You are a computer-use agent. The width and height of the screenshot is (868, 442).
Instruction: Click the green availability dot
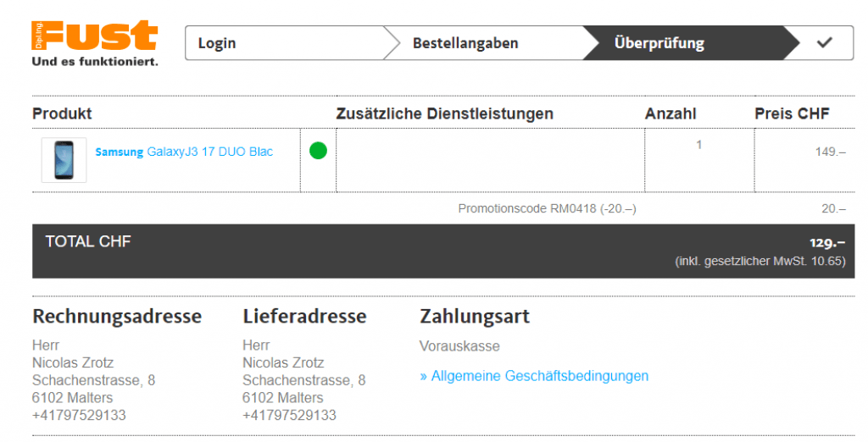click(318, 152)
